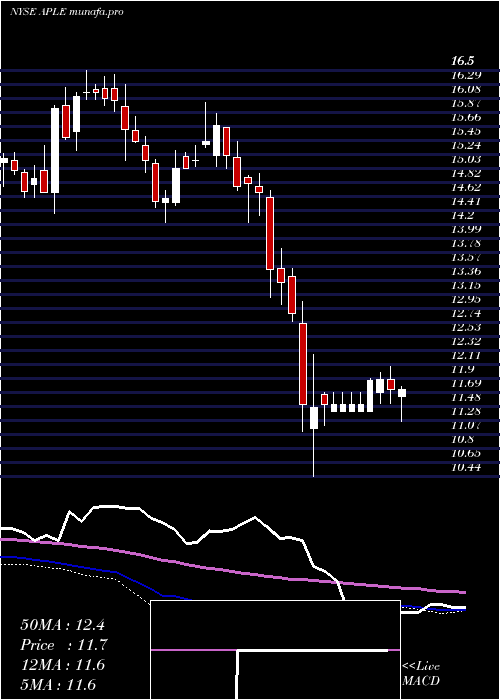Click the 13.15 price level label

click(466, 285)
